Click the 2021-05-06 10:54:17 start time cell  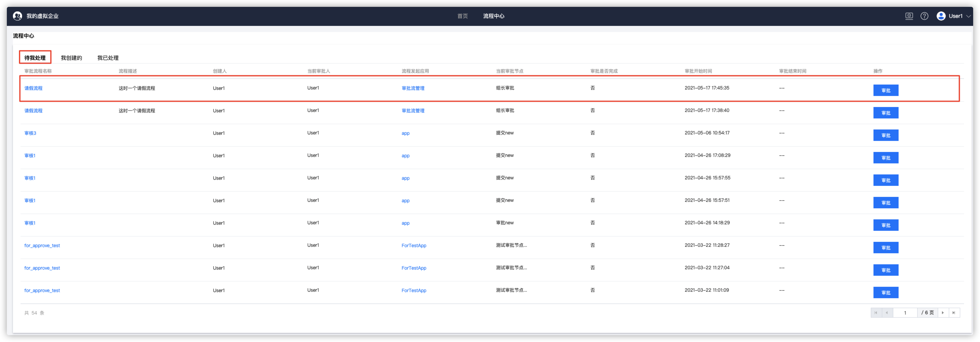click(707, 133)
